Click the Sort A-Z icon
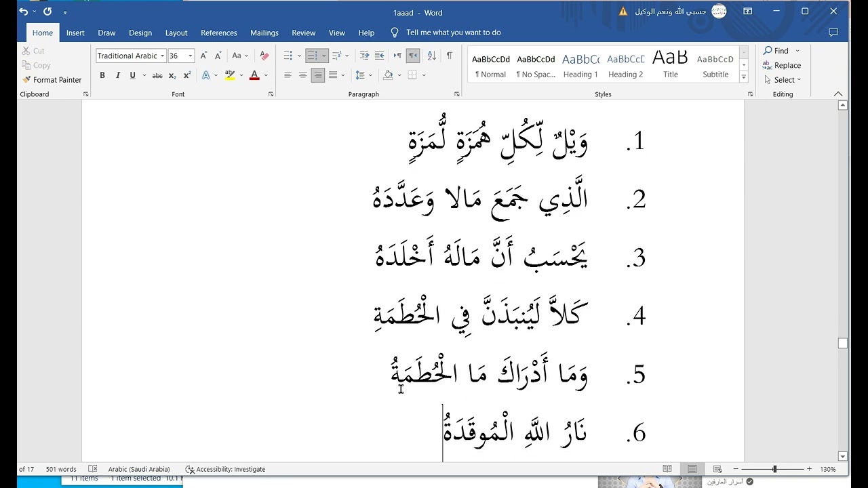The height and width of the screenshot is (488, 868). (431, 56)
